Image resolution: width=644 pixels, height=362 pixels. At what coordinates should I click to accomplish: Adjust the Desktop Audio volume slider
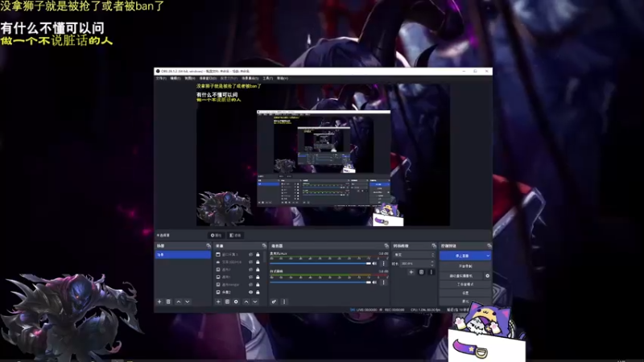coord(320,282)
